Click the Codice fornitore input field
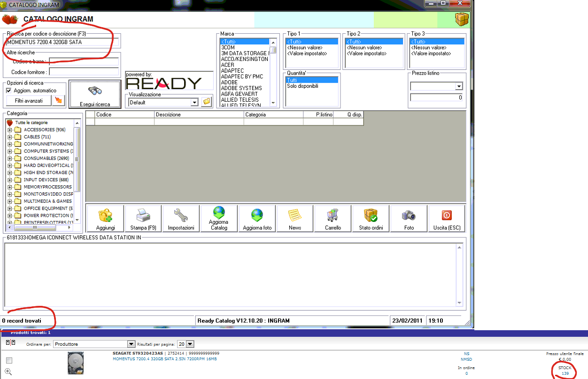The image size is (588, 379). coord(84,72)
